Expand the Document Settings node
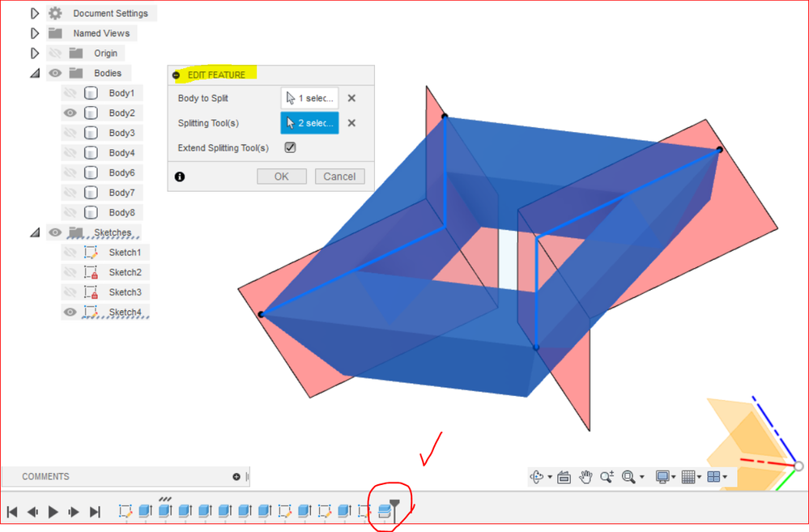The height and width of the screenshot is (532, 809). pos(35,14)
